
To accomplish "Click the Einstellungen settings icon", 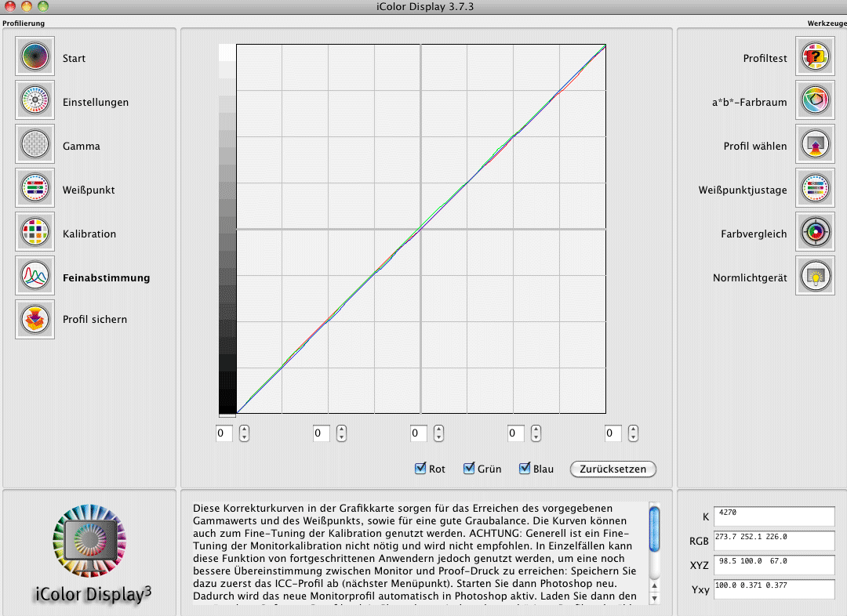I will (x=35, y=101).
